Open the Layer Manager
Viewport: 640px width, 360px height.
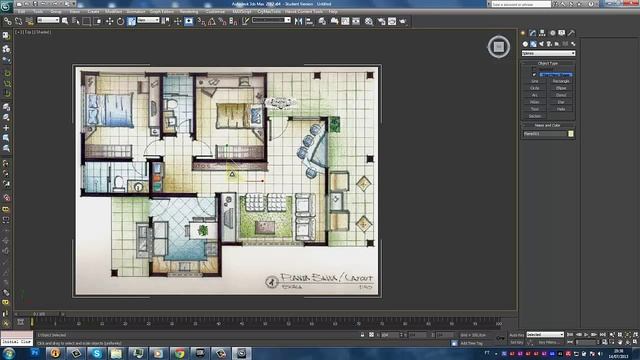pos(322,21)
